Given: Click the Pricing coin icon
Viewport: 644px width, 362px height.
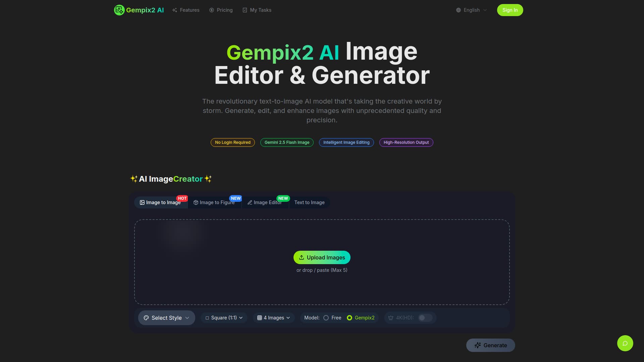Looking at the screenshot, I should tap(211, 10).
